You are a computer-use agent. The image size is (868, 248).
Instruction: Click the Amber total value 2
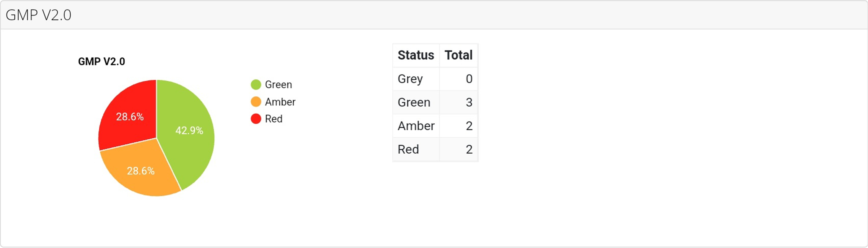tap(469, 126)
